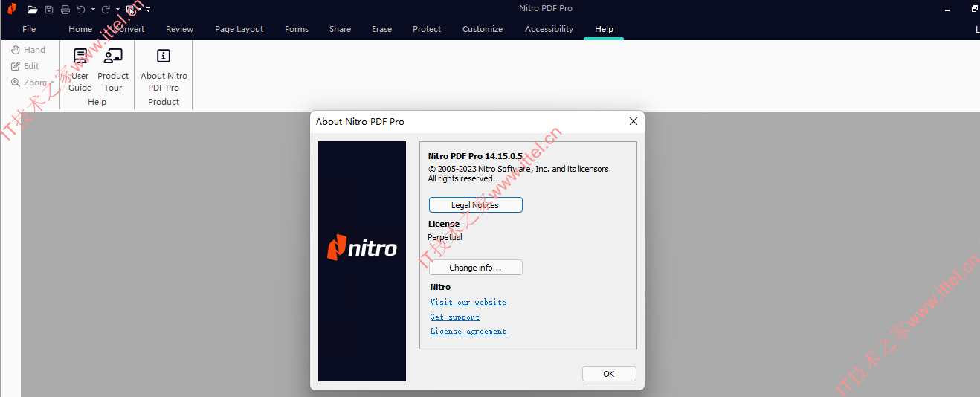Confirm the About dialog with OK

(x=609, y=374)
